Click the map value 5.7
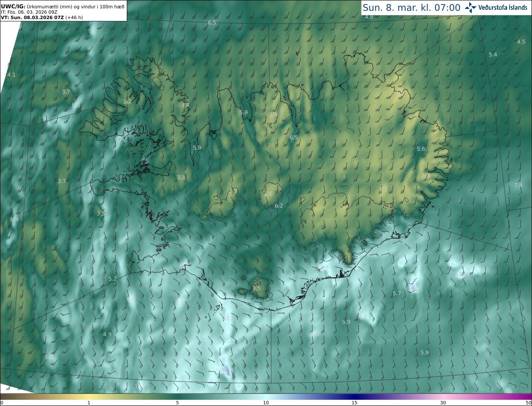The height and width of the screenshot is (406, 532). pyautogui.click(x=397, y=293)
